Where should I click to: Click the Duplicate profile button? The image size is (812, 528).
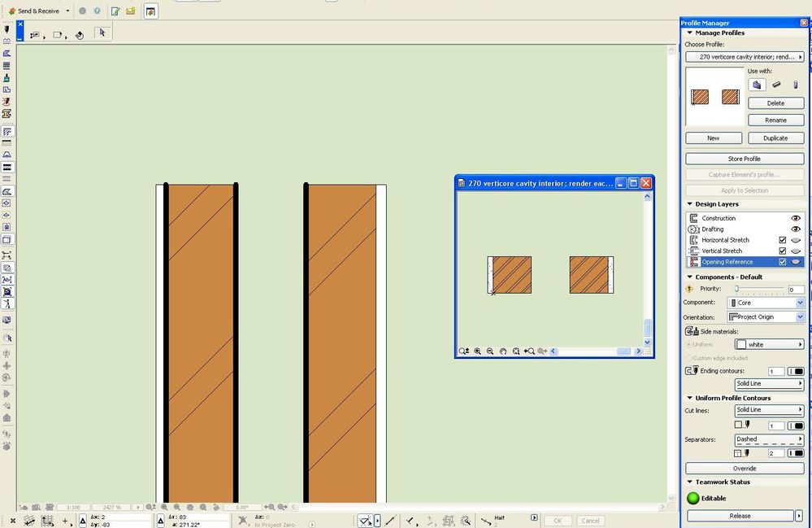pyautogui.click(x=775, y=138)
